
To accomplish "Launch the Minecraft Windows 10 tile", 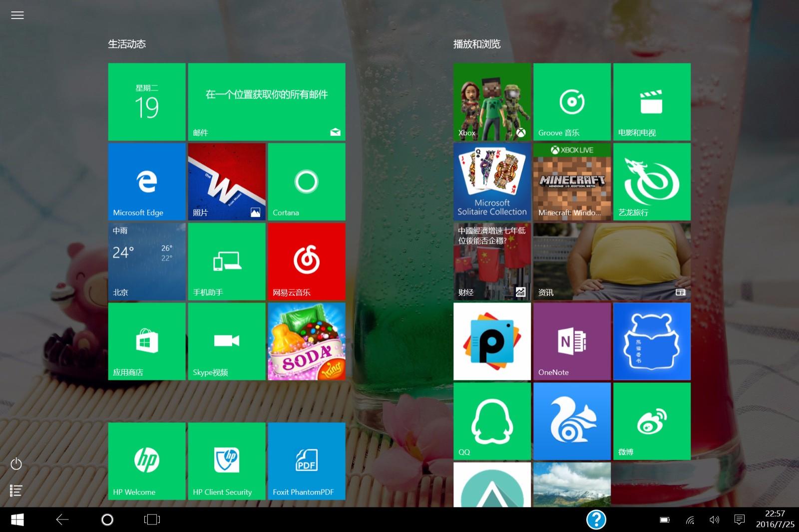I will point(572,182).
